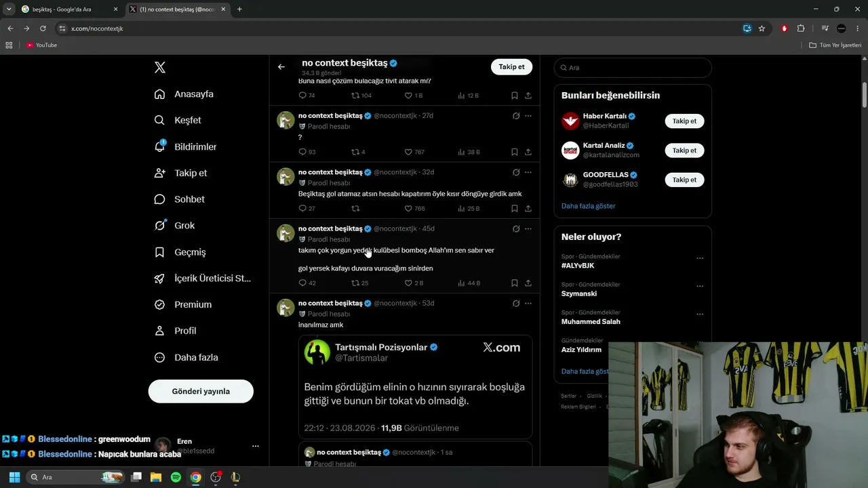Follow GOODFELLAS account
868x488 pixels.
click(684, 180)
